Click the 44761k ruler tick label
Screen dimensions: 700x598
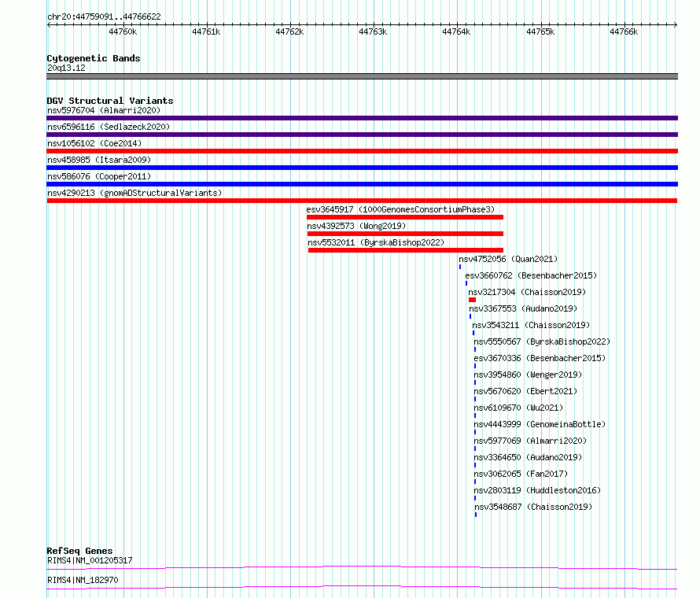[206, 32]
